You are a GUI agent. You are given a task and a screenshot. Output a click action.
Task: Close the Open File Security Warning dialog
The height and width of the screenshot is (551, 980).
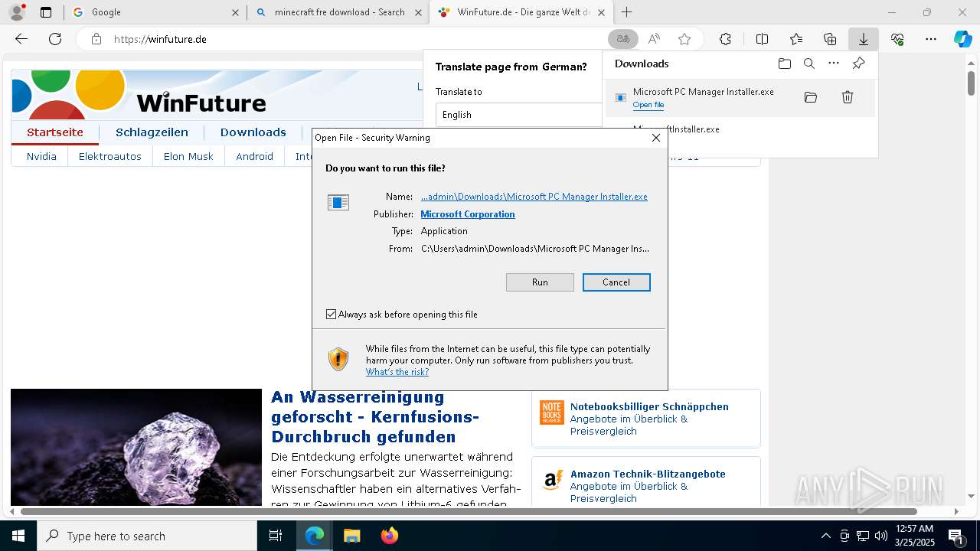click(x=656, y=138)
